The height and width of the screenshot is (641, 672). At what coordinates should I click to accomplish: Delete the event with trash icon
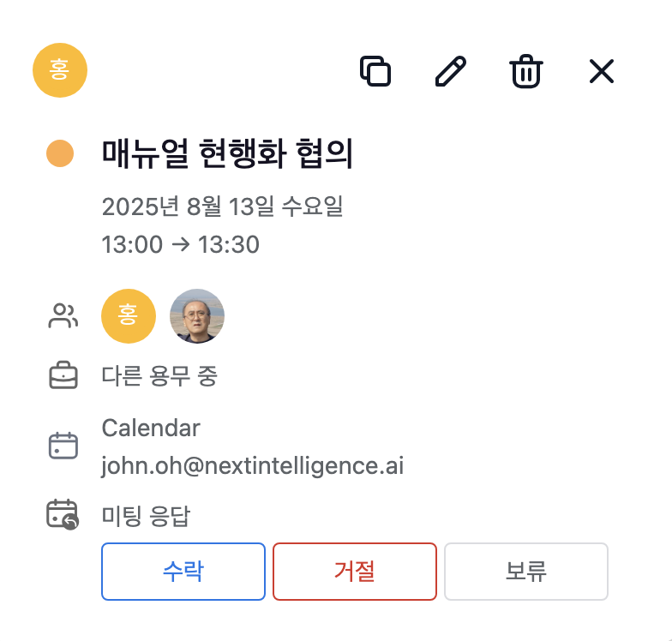coord(526,71)
